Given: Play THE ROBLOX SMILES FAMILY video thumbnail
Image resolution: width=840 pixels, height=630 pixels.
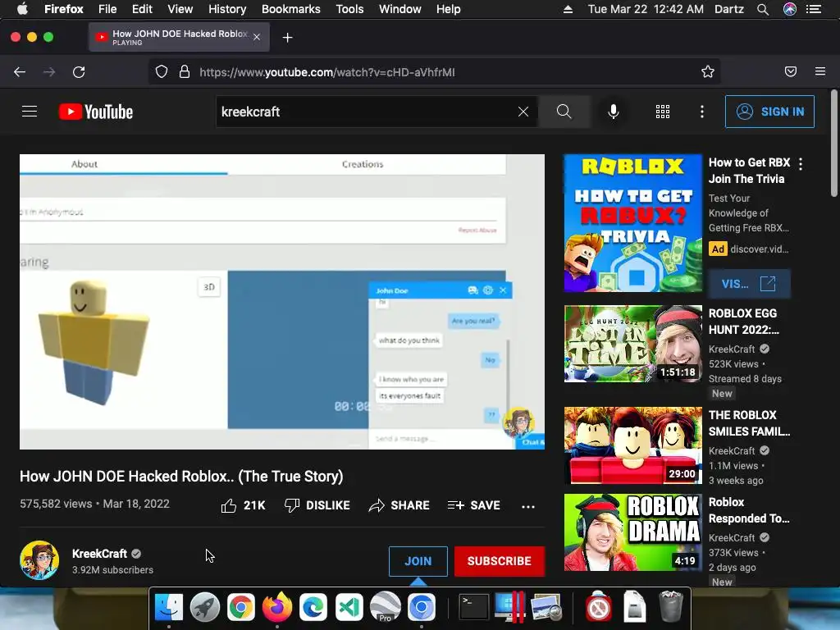Looking at the screenshot, I should pos(633,445).
